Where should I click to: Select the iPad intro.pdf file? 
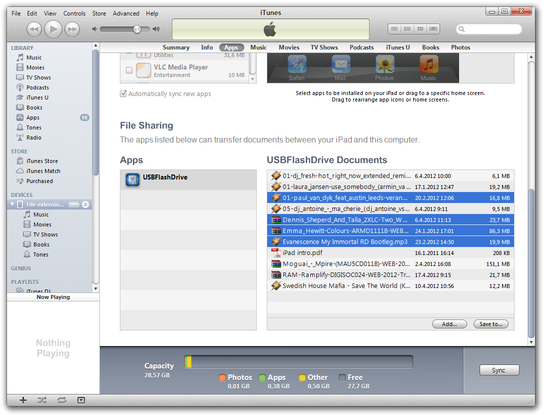pos(391,253)
